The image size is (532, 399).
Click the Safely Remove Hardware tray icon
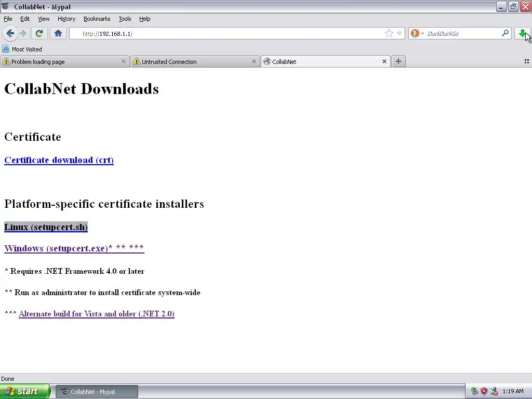(x=474, y=392)
